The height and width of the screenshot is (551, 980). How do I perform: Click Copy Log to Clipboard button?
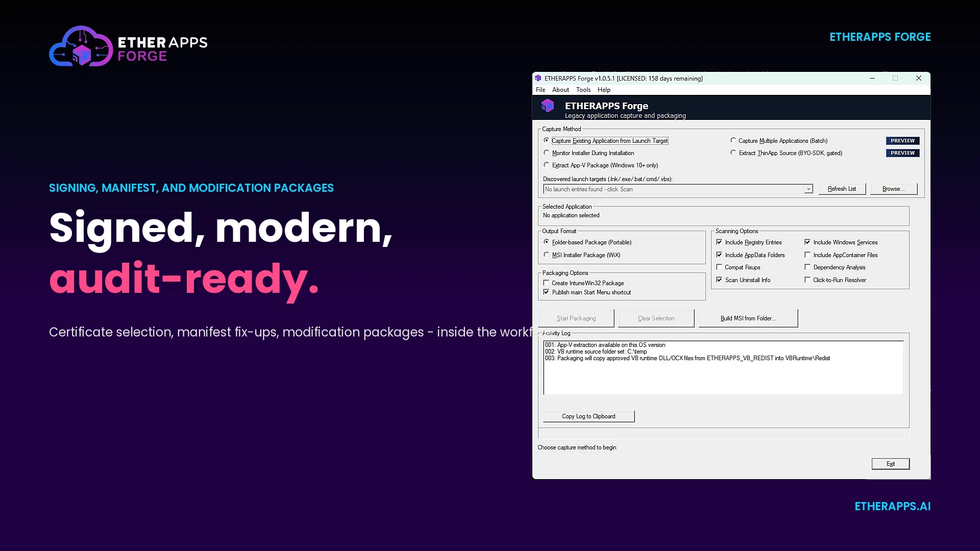coord(589,416)
